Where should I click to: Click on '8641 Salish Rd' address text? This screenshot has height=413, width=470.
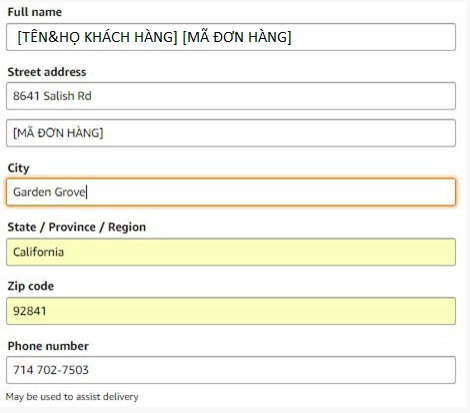[x=52, y=96]
